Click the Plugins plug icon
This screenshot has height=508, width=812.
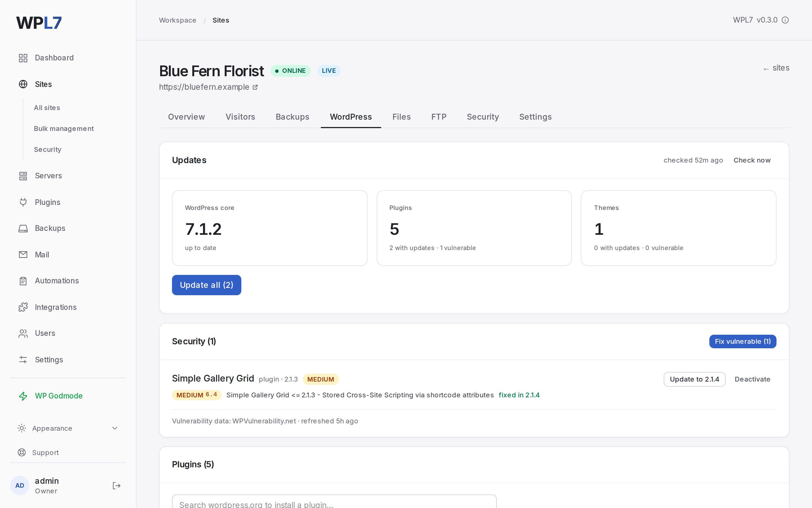[x=23, y=202]
